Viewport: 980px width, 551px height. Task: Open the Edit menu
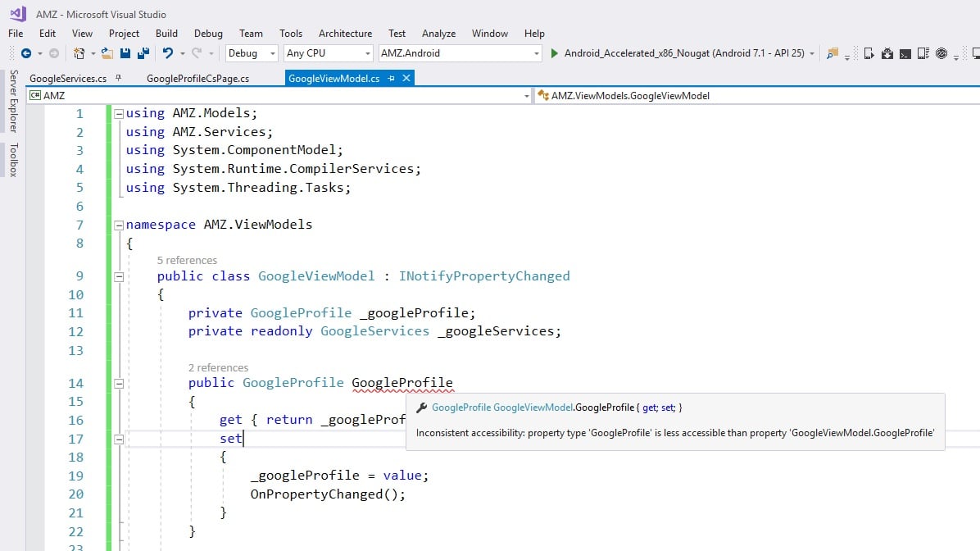48,34
